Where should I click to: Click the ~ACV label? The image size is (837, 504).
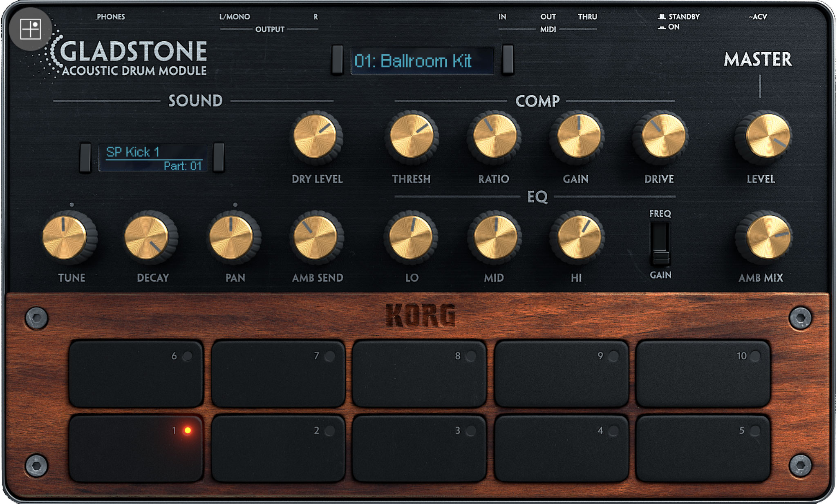tap(758, 17)
